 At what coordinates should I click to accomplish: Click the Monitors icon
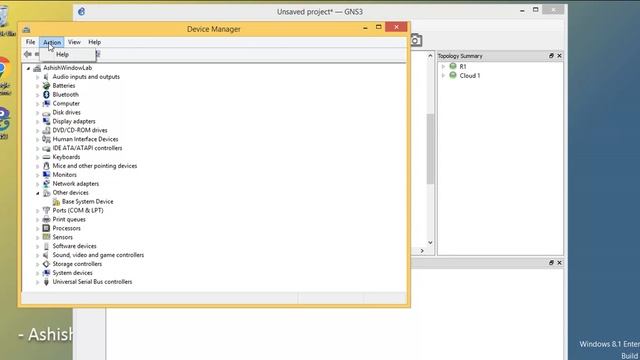46,175
